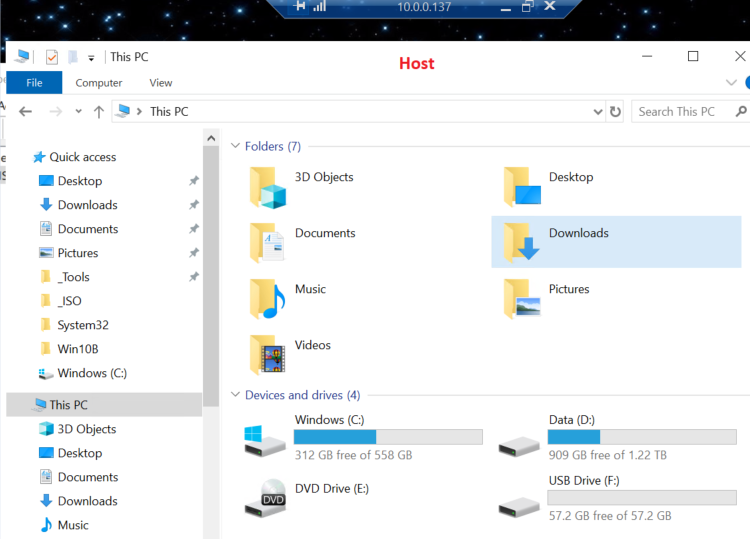
Task: Click This PC in the address bar
Action: tap(169, 111)
